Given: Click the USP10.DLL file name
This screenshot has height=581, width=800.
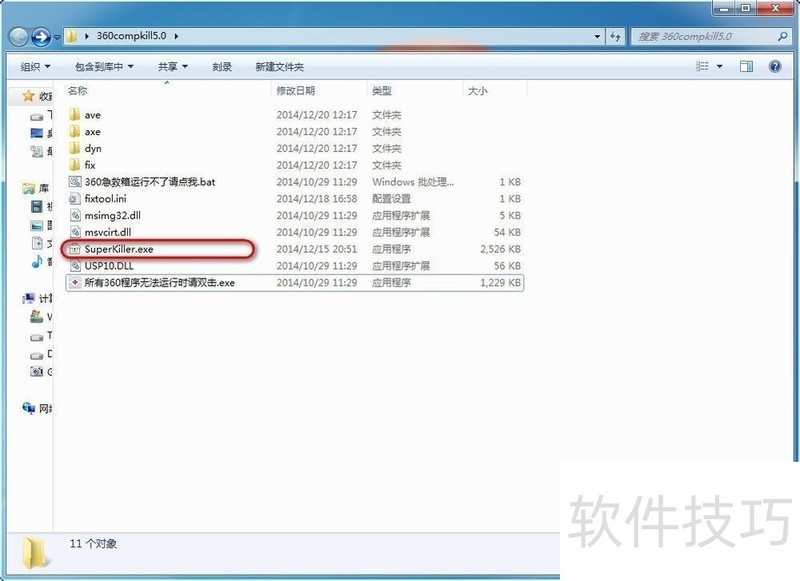Looking at the screenshot, I should pyautogui.click(x=109, y=266).
